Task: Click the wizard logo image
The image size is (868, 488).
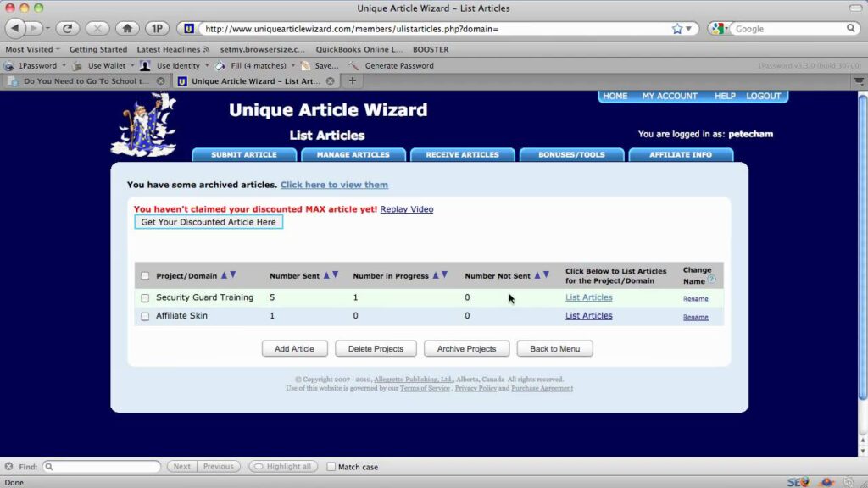Action: (x=144, y=125)
